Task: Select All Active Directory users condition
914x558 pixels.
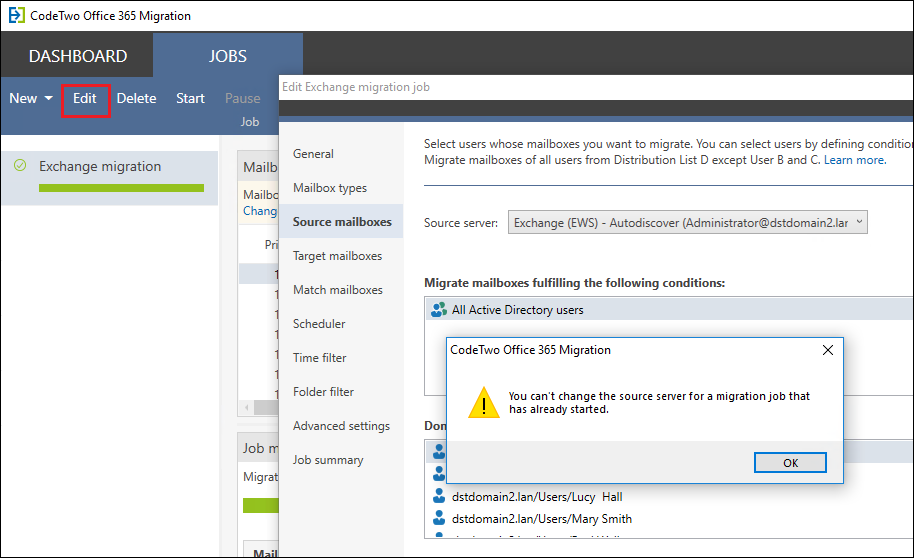Action: point(669,310)
